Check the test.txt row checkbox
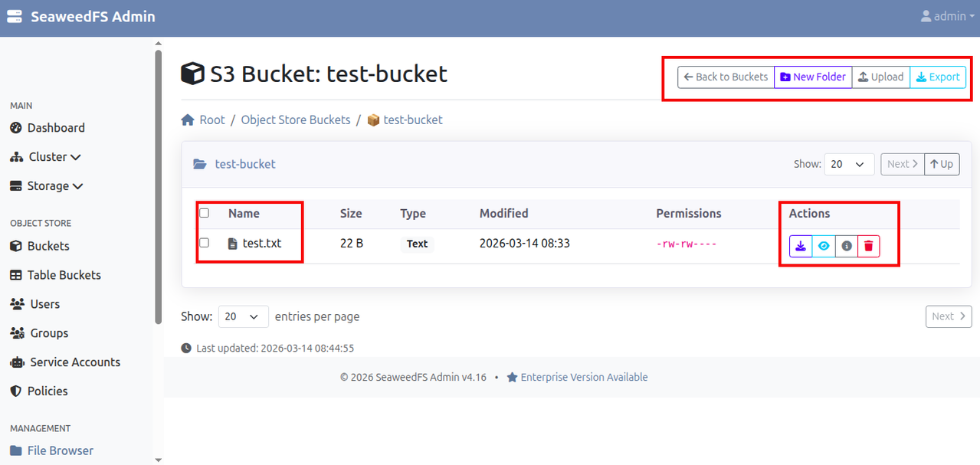The width and height of the screenshot is (980, 465). point(204,243)
